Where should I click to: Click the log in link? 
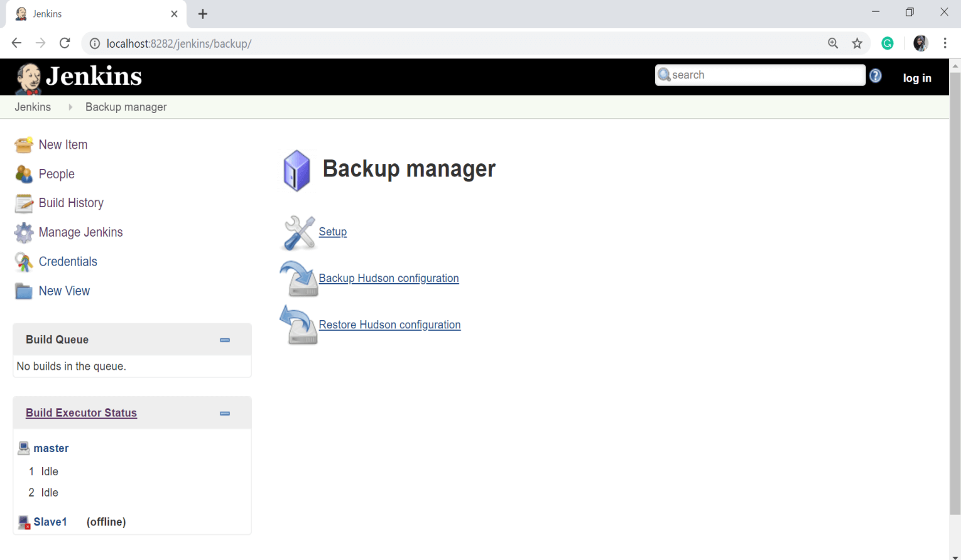click(x=917, y=78)
